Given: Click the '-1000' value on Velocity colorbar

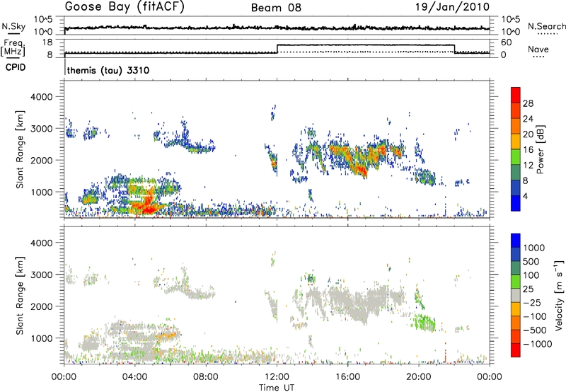Looking at the screenshot, I should pos(538,344).
